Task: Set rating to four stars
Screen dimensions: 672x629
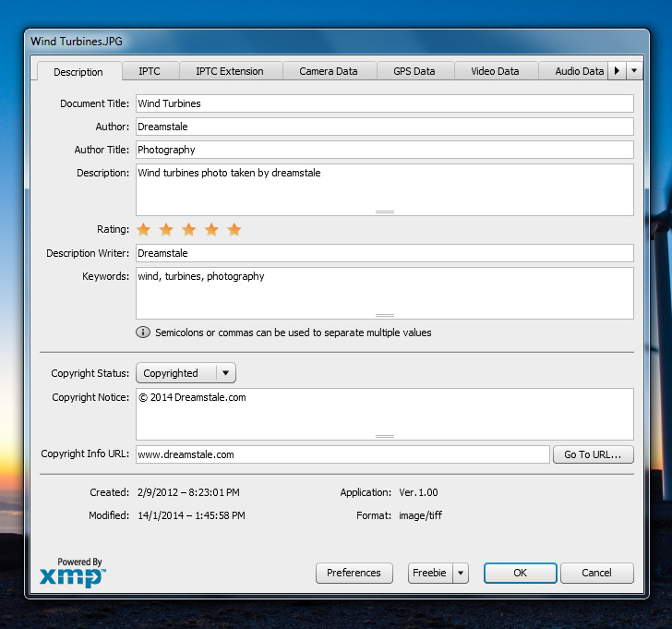Action: tap(211, 229)
